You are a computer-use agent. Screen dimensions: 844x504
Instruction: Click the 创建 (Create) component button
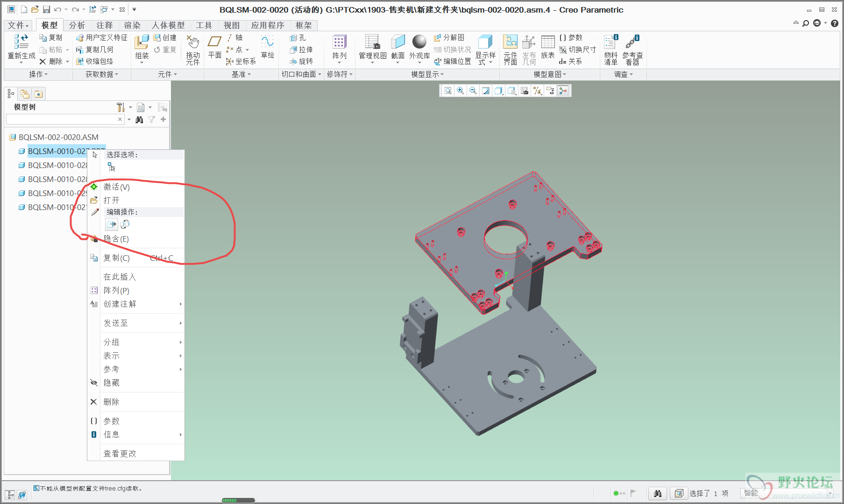pos(165,38)
